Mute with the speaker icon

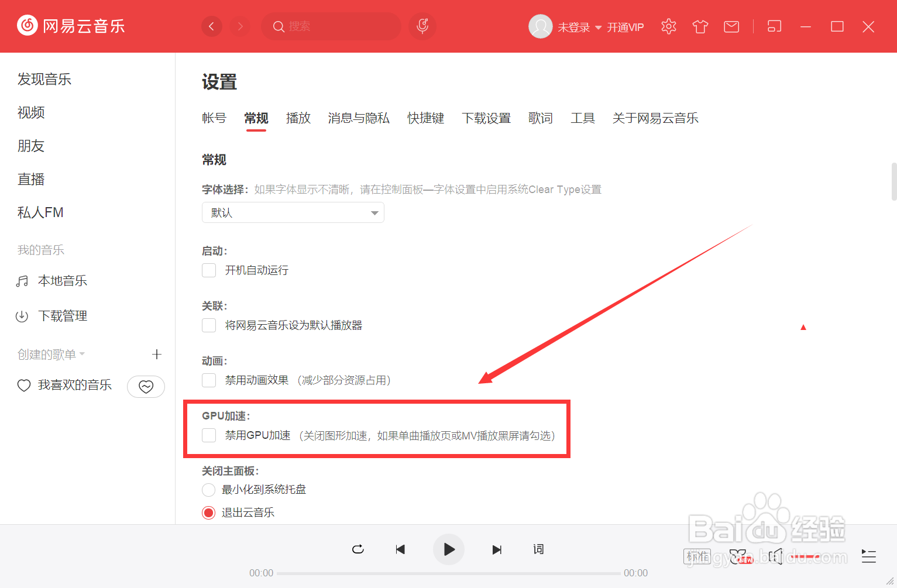[776, 556]
